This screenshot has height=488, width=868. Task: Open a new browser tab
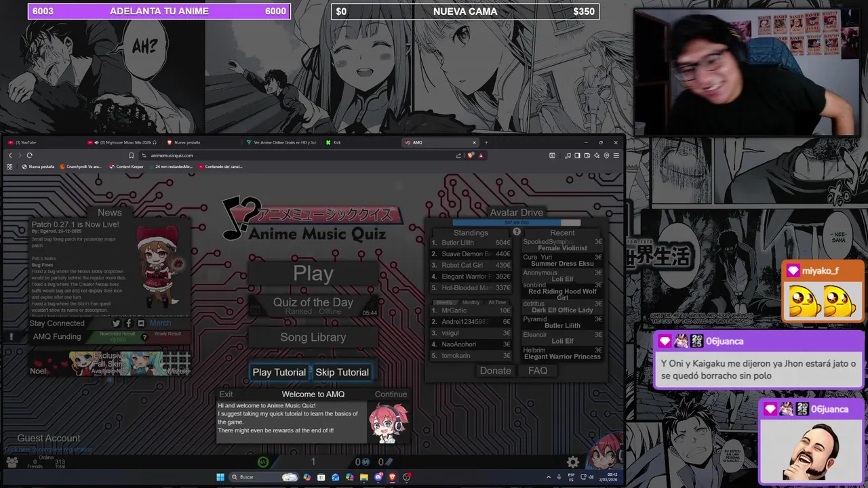coord(486,142)
